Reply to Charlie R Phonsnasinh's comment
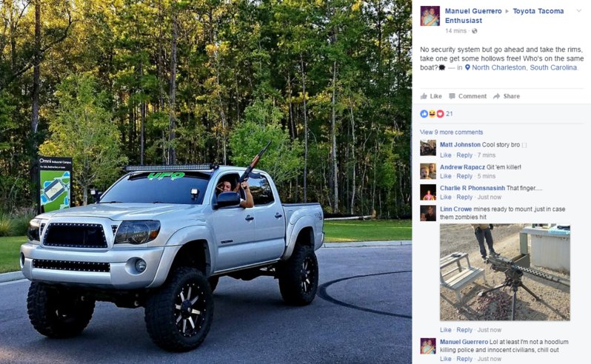Viewport: 591px width, 364px height. pos(464,198)
